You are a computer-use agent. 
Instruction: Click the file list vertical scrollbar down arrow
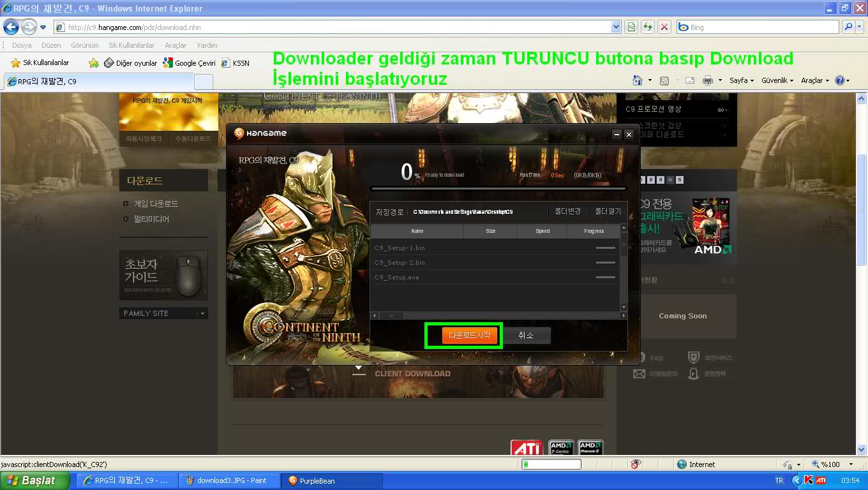pyautogui.click(x=624, y=307)
